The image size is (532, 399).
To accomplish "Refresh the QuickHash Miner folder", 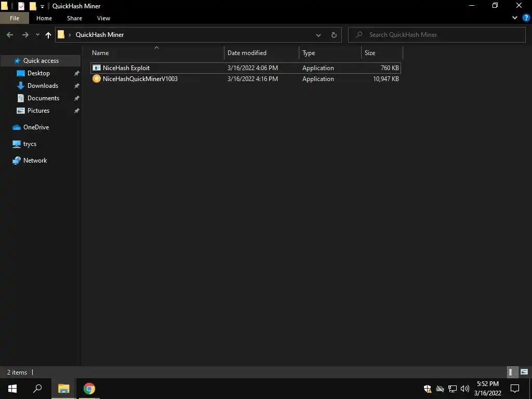I will [x=334, y=35].
